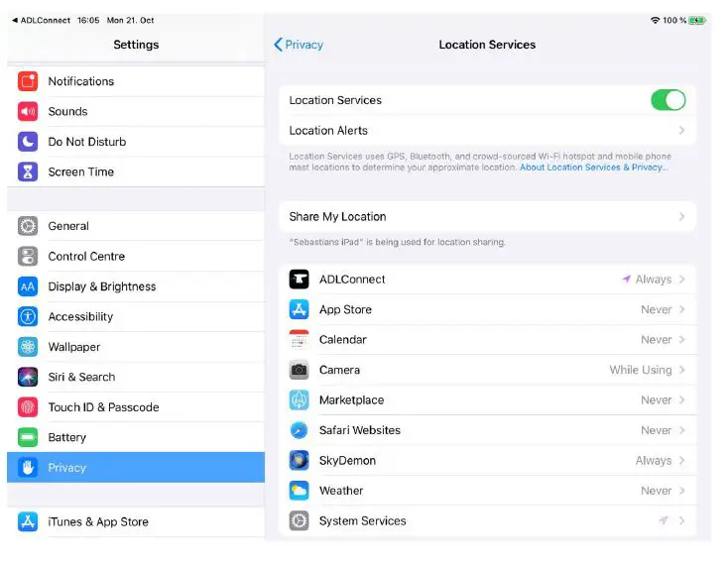This screenshot has height=564, width=728.
Task: Return to ADLConnect app from status bar
Action: [42, 20]
